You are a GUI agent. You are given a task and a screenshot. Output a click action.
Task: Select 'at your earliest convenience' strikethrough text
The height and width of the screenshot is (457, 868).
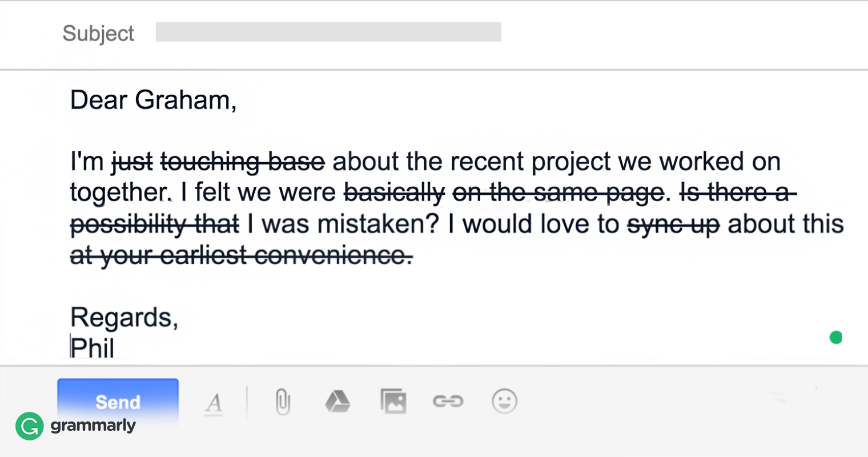[x=240, y=255]
